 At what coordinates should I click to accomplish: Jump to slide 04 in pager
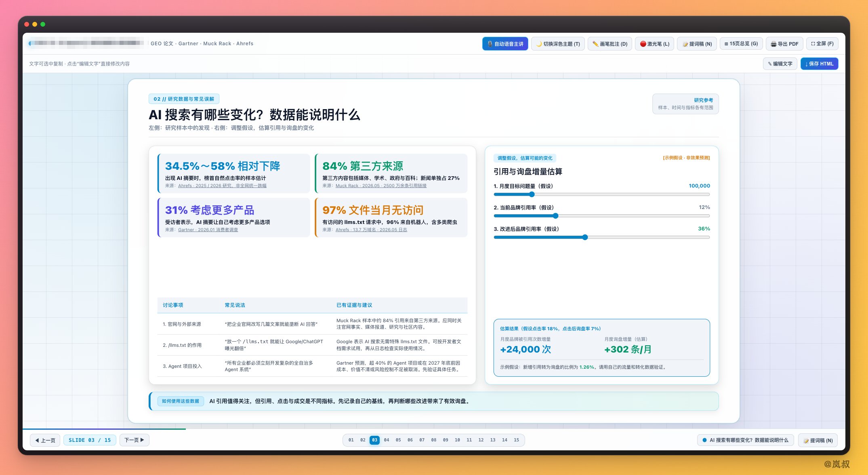(x=387, y=440)
